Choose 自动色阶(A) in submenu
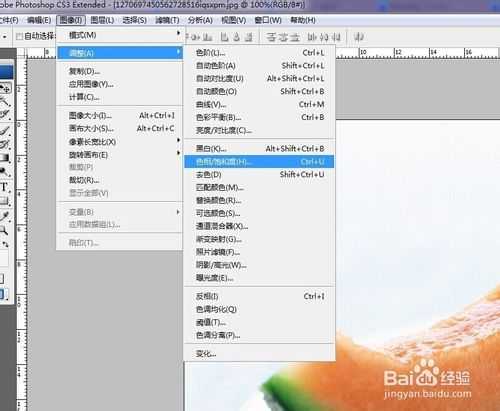 [x=259, y=66]
